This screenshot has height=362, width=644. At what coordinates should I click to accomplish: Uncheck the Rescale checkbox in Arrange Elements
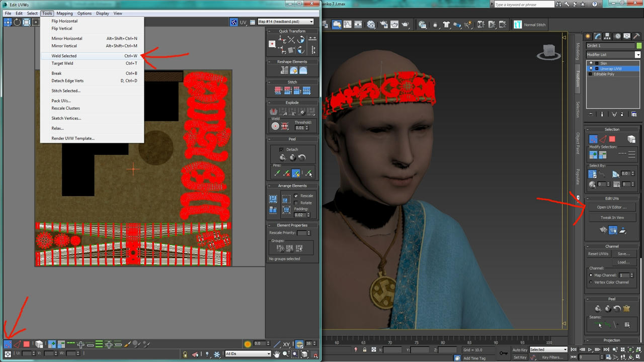pyautogui.click(x=296, y=196)
